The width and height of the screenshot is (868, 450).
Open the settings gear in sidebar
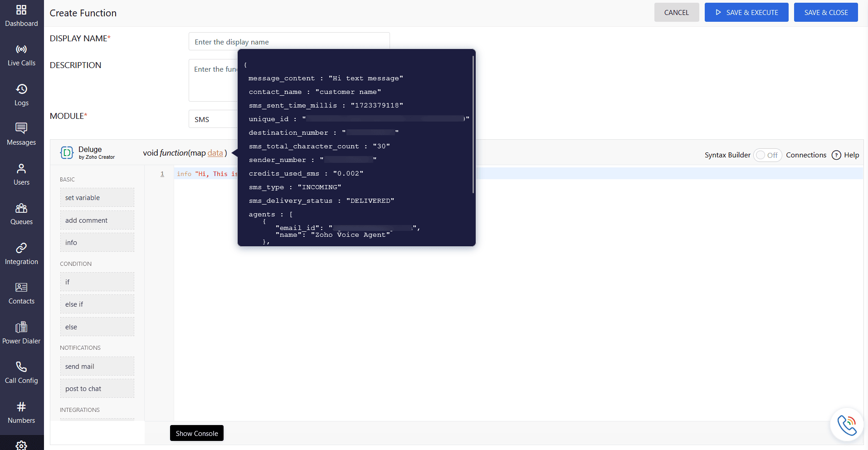click(21, 445)
